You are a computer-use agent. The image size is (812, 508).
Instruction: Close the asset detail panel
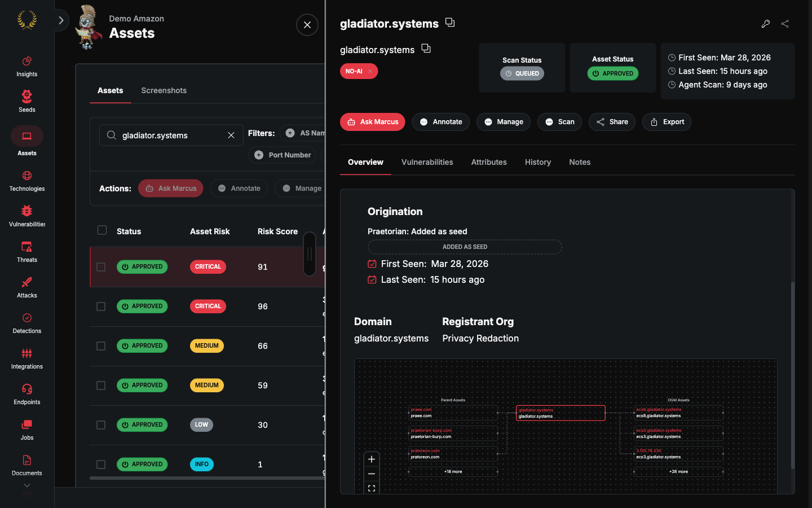(x=307, y=25)
